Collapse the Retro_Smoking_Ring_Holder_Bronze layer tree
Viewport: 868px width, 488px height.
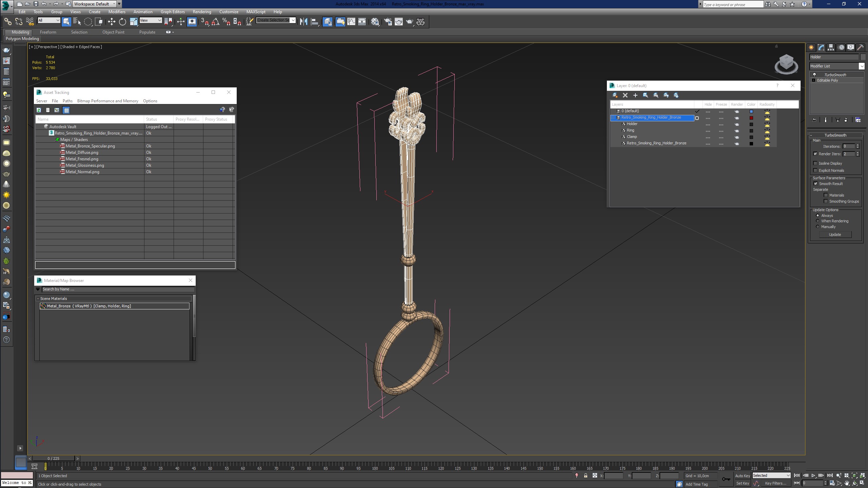coord(613,118)
